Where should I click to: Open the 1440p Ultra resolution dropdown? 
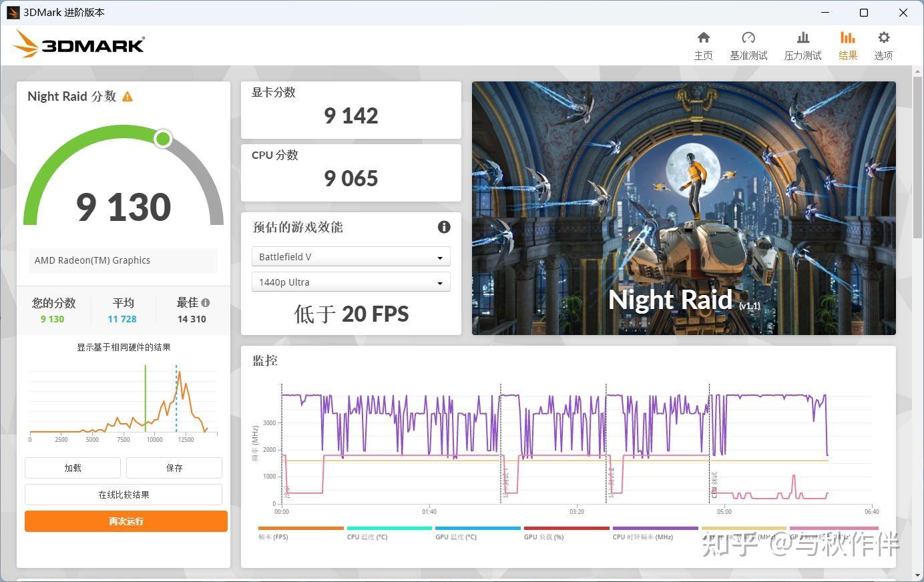point(351,282)
